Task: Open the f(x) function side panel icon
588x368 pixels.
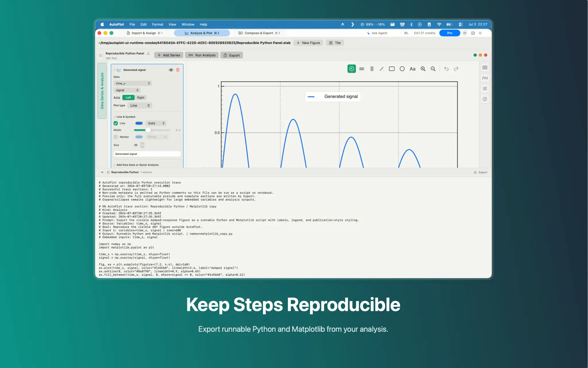Action: [x=485, y=78]
